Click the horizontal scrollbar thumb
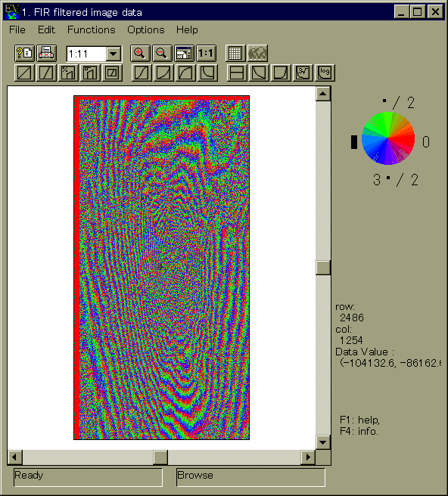Image resolution: width=448 pixels, height=496 pixels. coord(160,457)
